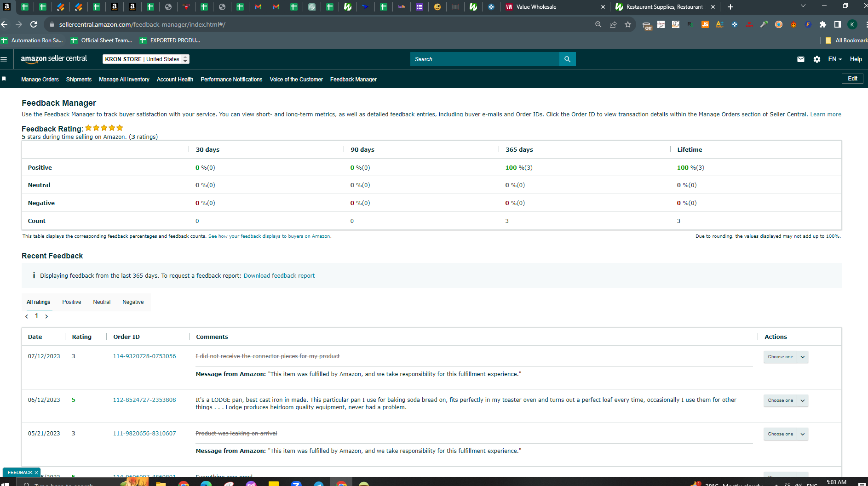868x486 pixels.
Task: Open the tab search chevron in title bar
Action: pyautogui.click(x=803, y=6)
